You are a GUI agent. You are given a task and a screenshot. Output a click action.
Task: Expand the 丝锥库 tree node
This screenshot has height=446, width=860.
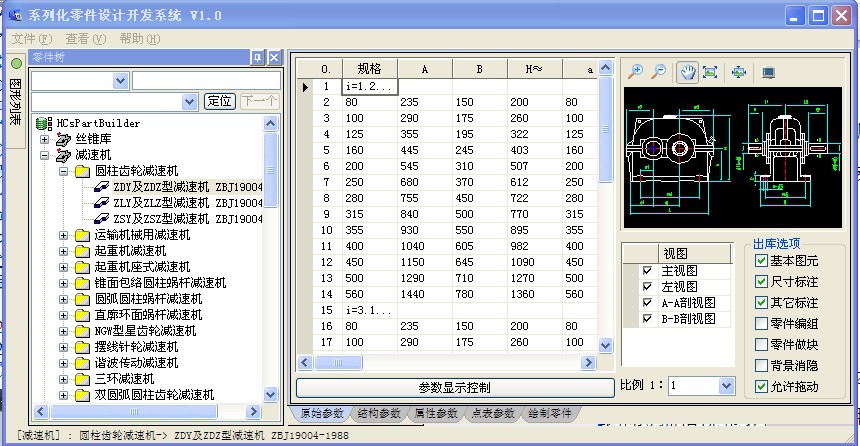click(x=45, y=139)
